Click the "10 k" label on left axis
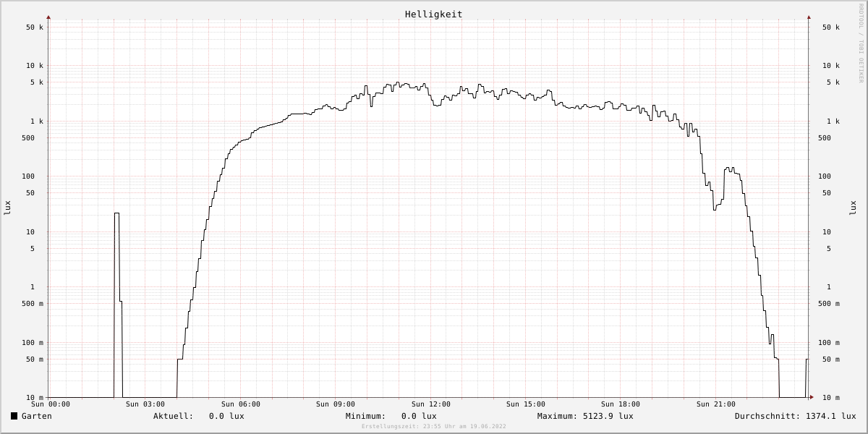This screenshot has height=434, width=868. (35, 66)
